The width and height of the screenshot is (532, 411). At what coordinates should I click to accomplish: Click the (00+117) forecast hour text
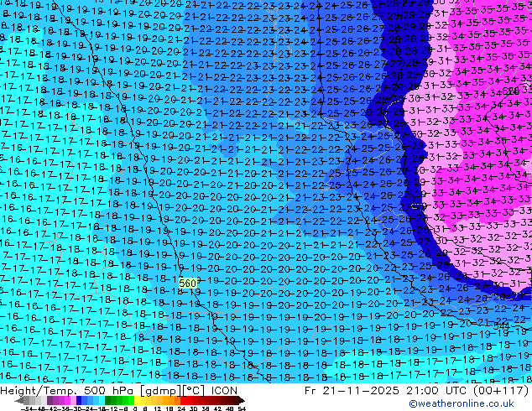pyautogui.click(x=500, y=391)
